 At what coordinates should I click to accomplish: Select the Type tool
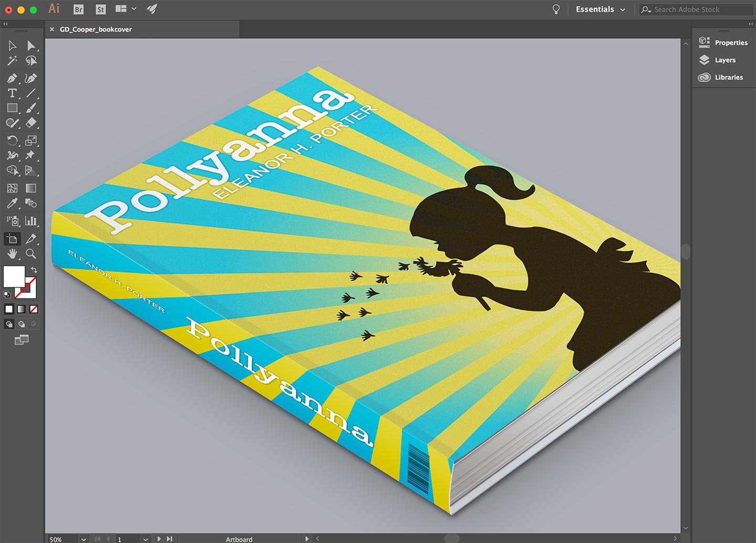tap(12, 93)
